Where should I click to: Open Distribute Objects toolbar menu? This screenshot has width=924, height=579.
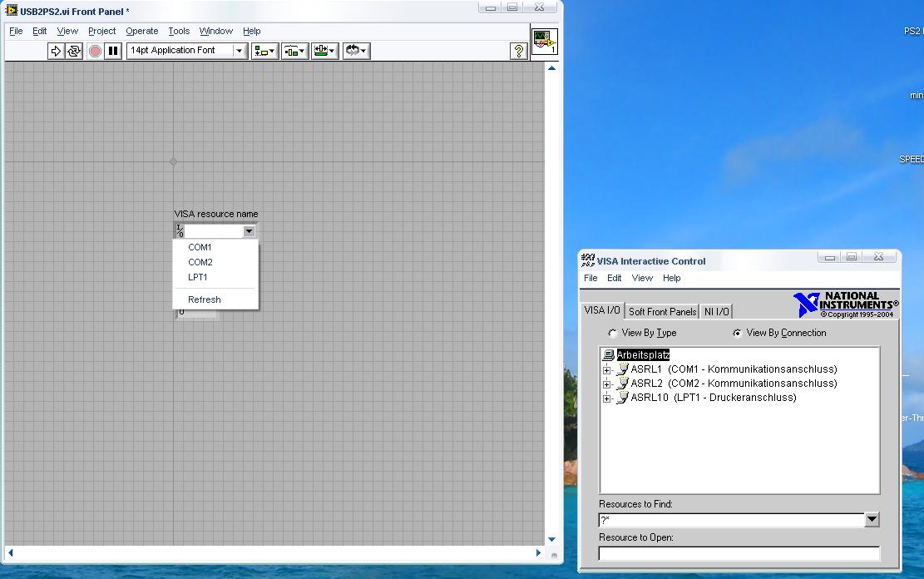pyautogui.click(x=294, y=51)
